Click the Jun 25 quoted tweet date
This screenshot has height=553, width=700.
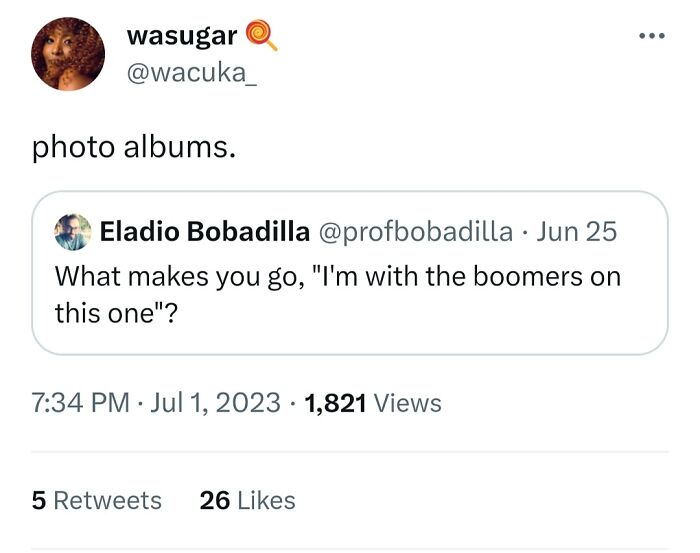(x=576, y=232)
